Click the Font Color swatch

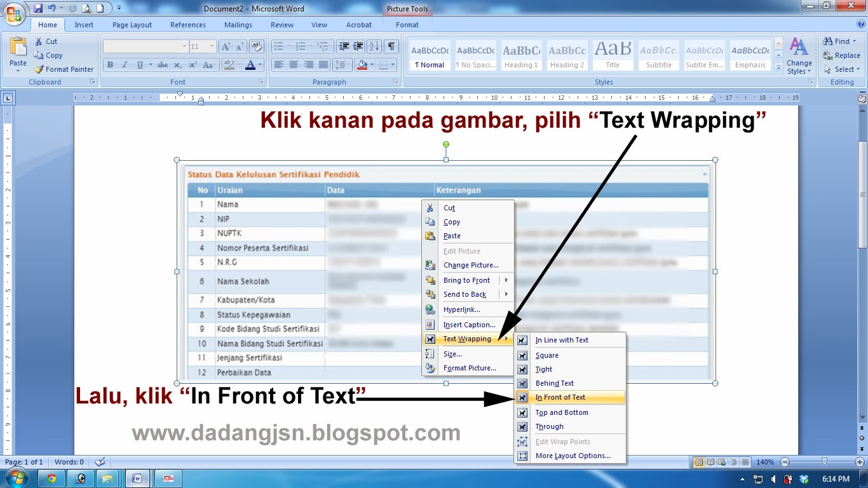point(250,65)
